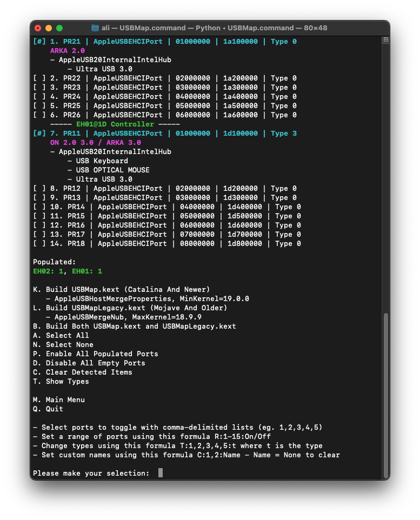Viewport: 420px width, 520px height.
Task: Click 'Ultra USB 3.0' under PR11
Action: tap(104, 179)
